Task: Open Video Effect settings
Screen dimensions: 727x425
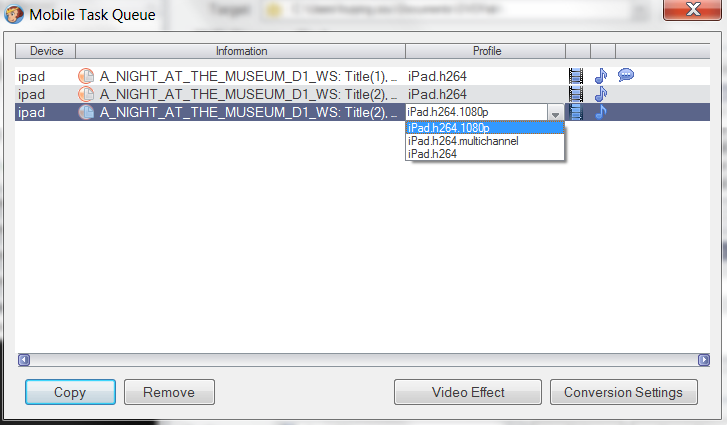Action: pos(468,392)
